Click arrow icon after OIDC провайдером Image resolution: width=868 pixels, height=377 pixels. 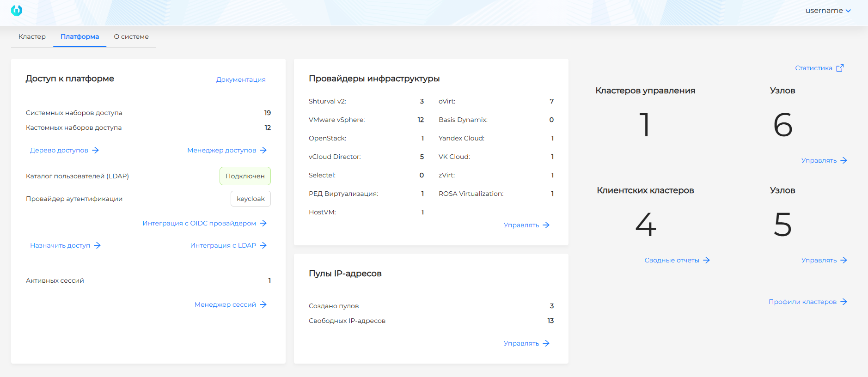click(x=263, y=223)
